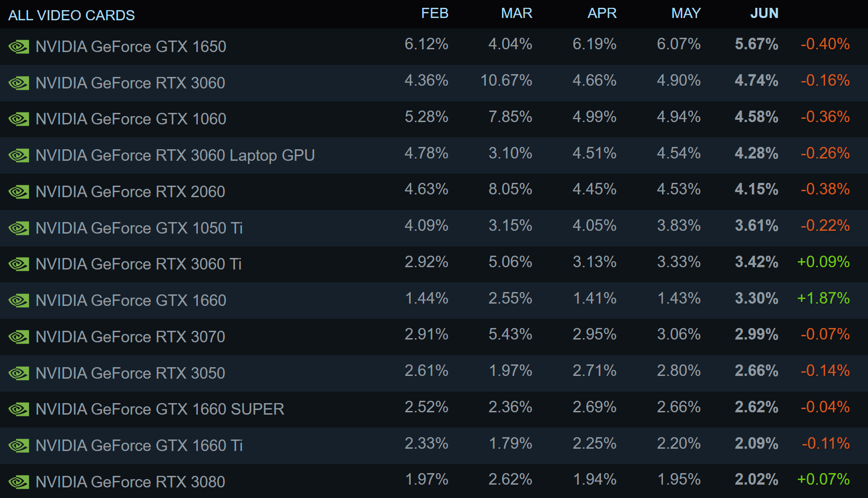Open the NVIDIA GeForce GTX 1660 row
Image resolution: width=868 pixels, height=498 pixels.
tap(131, 300)
